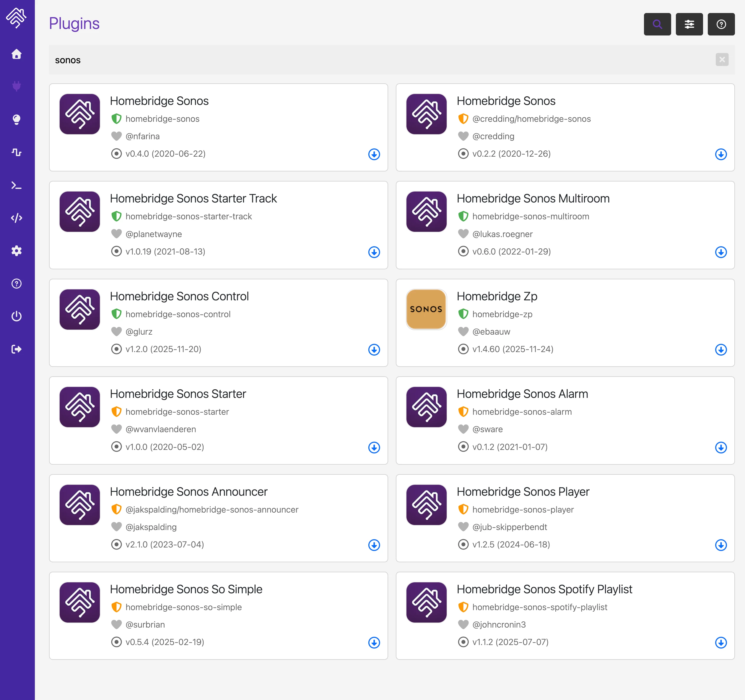
Task: Open the Plugins plug icon in sidebar
Action: click(x=17, y=86)
